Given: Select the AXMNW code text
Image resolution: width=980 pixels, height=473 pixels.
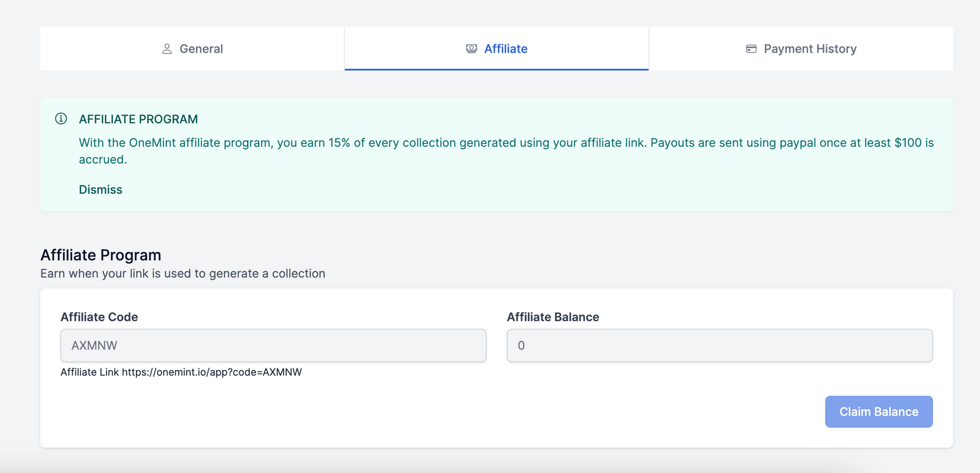Looking at the screenshot, I should 93,345.
